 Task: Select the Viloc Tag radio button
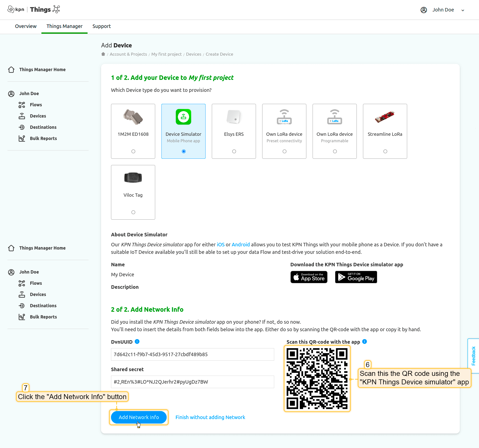[x=133, y=212]
